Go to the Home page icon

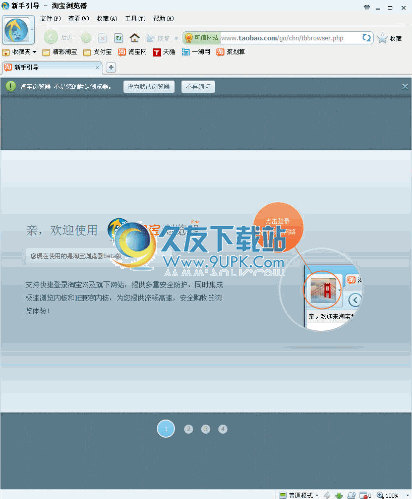click(x=135, y=38)
